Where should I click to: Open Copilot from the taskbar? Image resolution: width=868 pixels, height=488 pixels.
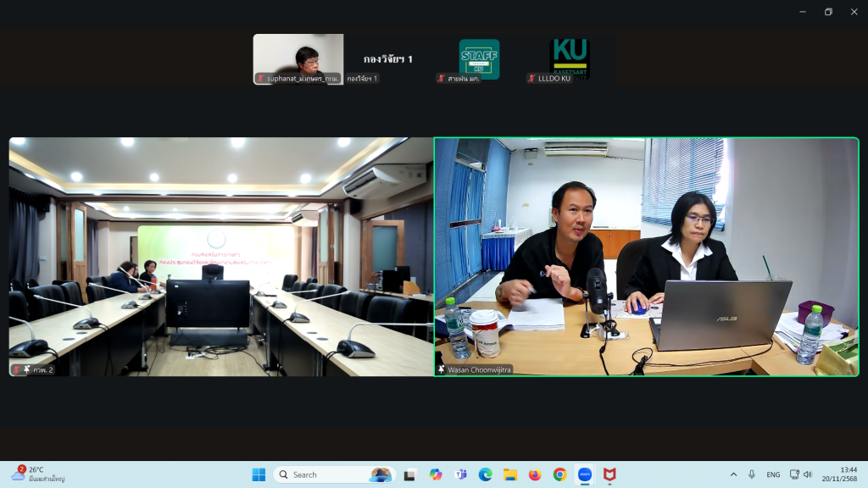tap(436, 474)
